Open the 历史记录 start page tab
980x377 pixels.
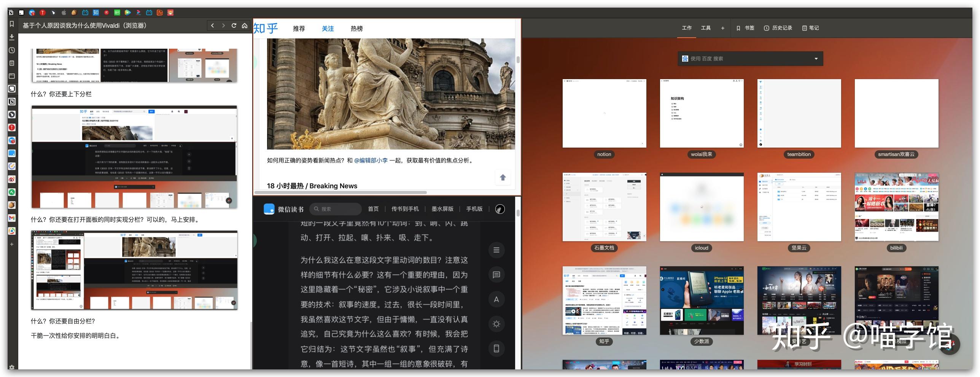778,28
